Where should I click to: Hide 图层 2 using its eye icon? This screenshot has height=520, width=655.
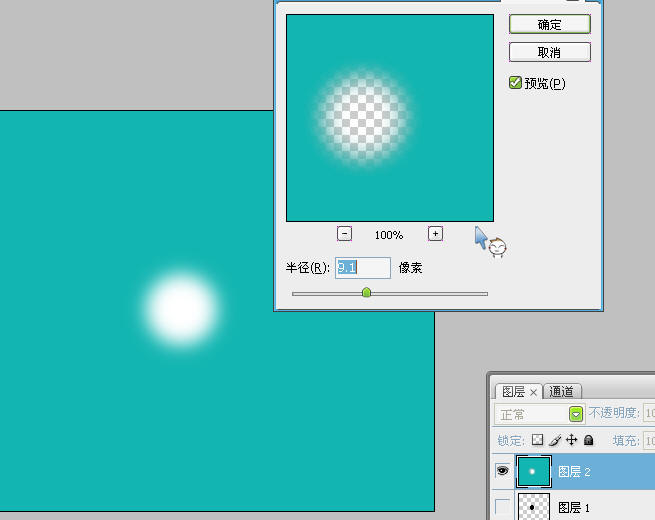tap(502, 471)
